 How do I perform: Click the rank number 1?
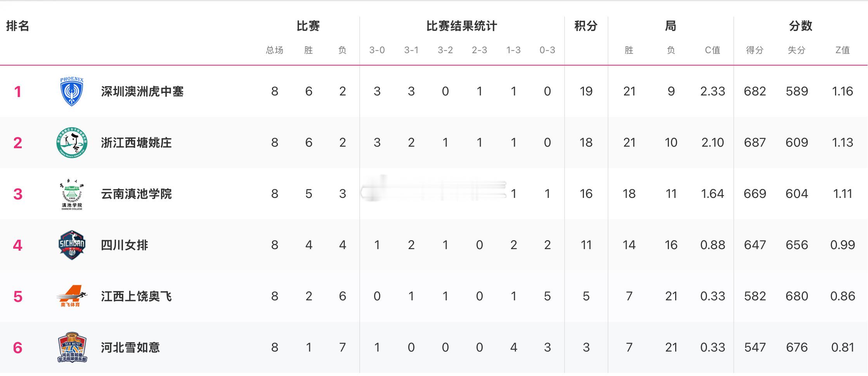pyautogui.click(x=17, y=92)
